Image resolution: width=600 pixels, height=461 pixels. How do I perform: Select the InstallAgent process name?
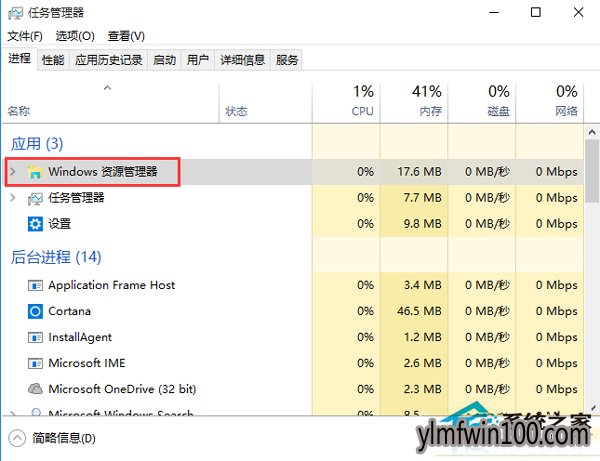[80, 337]
